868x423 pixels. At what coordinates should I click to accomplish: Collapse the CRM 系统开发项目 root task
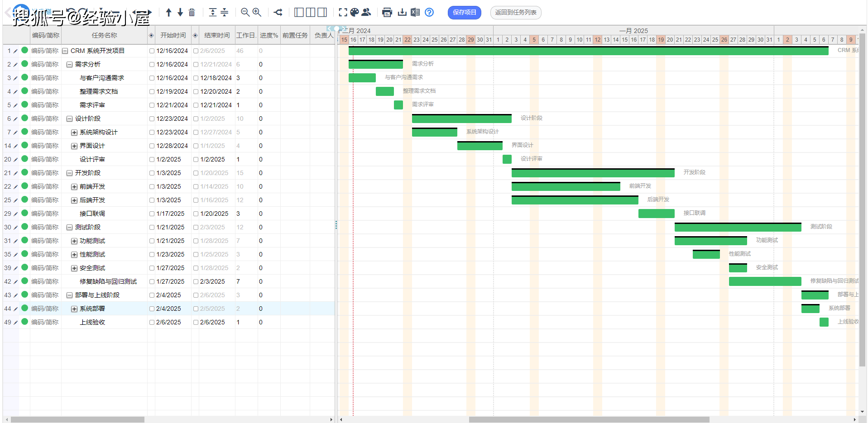65,51
